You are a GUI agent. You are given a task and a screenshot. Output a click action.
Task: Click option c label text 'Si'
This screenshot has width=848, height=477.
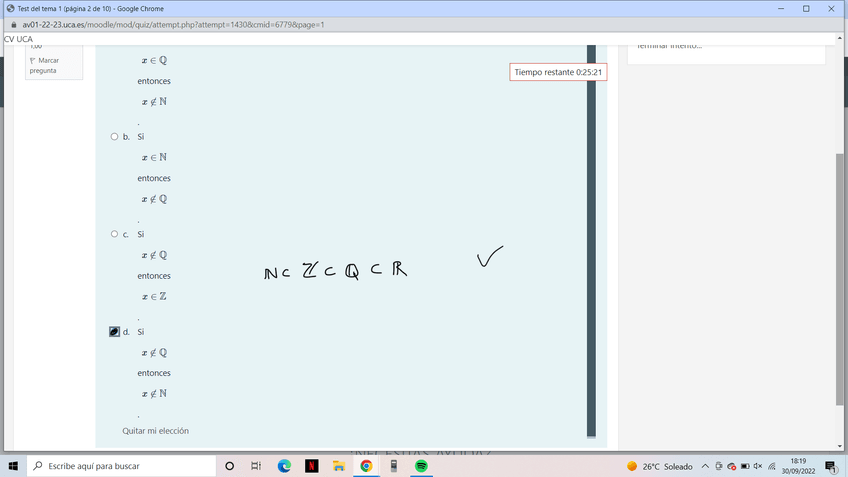pos(141,234)
